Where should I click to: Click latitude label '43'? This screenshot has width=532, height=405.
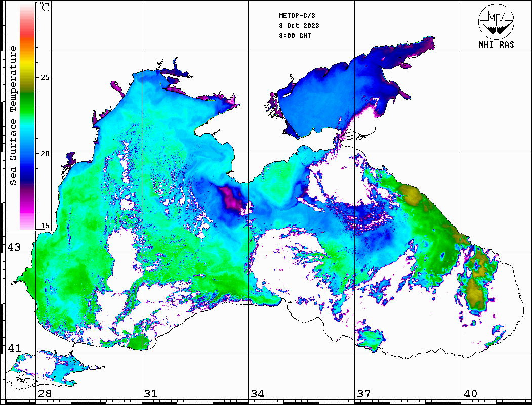click(14, 247)
